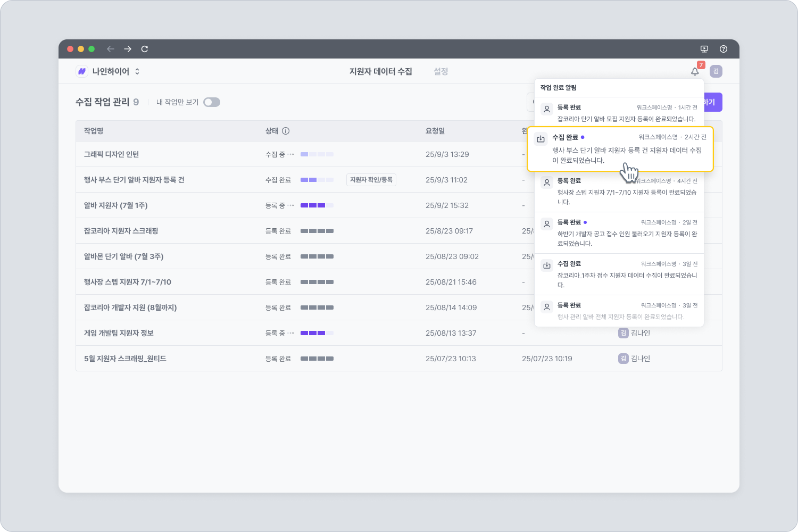Click the 작업명 column header
798x532 pixels.
coord(94,131)
